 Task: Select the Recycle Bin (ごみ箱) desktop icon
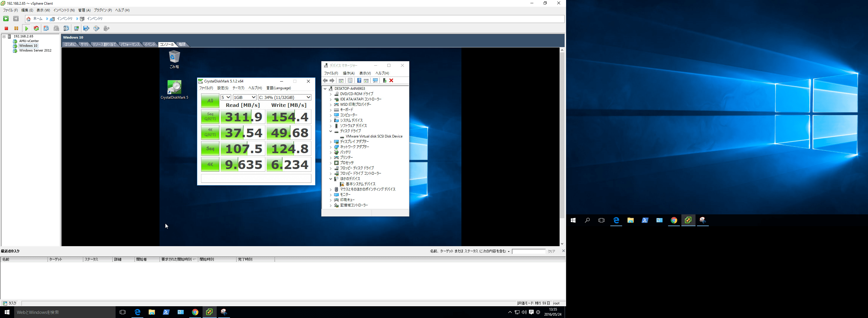click(x=174, y=59)
